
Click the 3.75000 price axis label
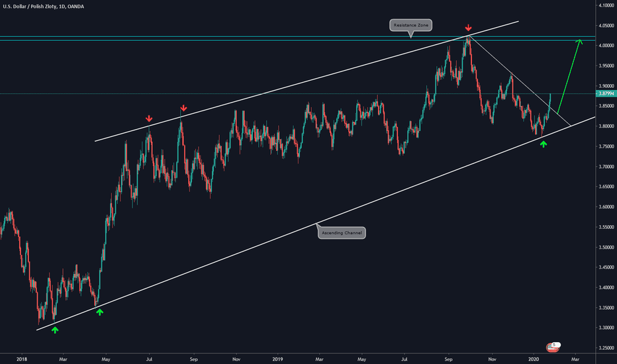tap(606, 146)
